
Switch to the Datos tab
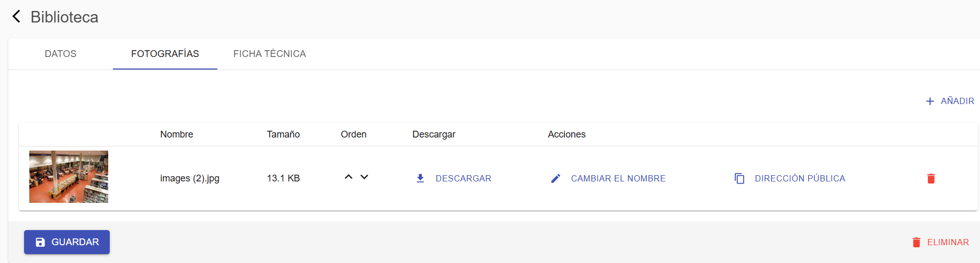(61, 54)
